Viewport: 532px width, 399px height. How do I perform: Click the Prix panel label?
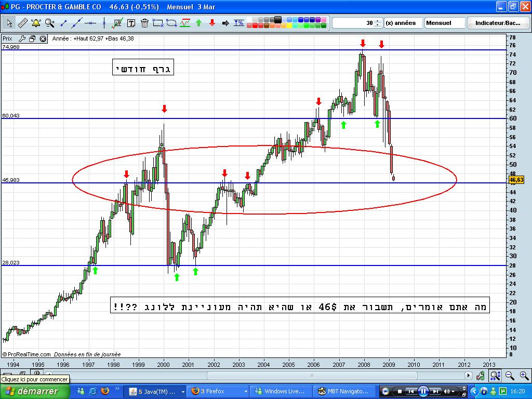[x=7, y=38]
